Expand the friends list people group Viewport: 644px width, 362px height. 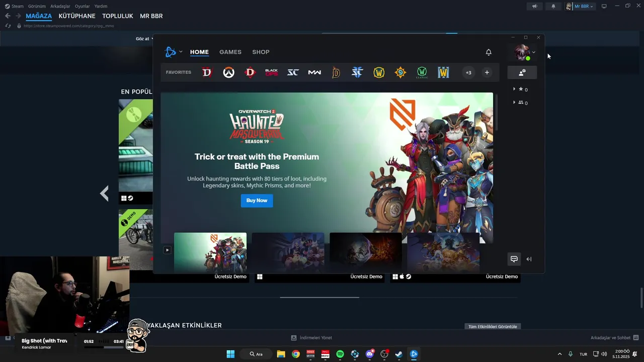pos(520,103)
